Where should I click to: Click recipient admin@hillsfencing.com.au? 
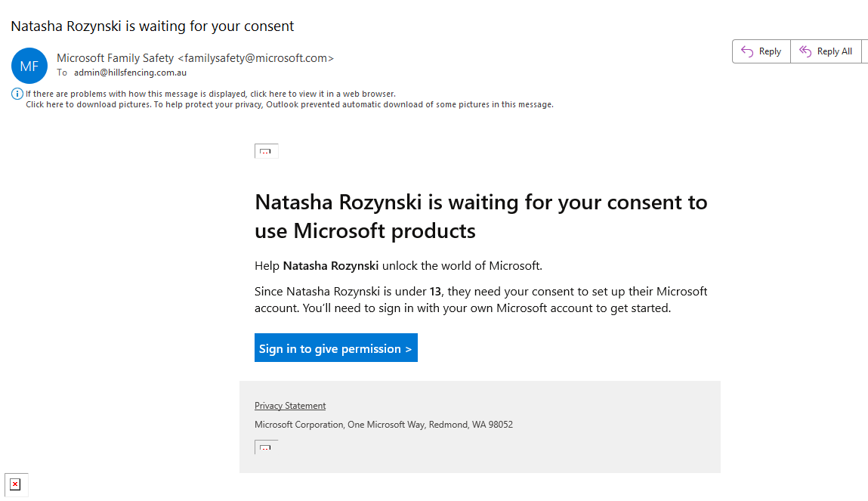(130, 73)
